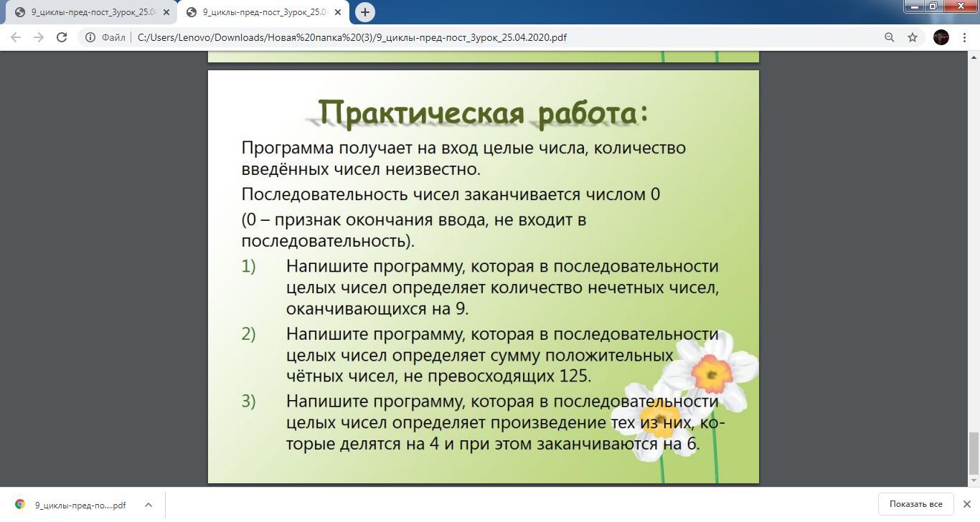Click the text 'заканчиваются на 6.'
The height and width of the screenshot is (522, 980).
tap(618, 444)
